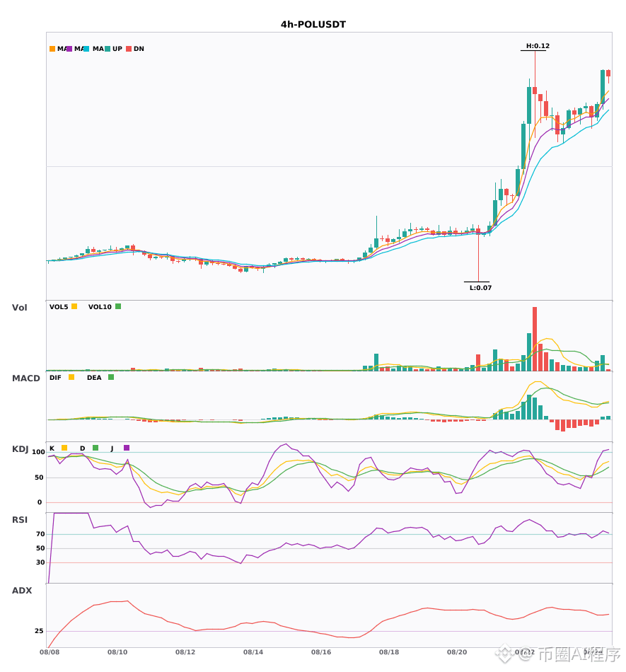Click the green DEA legend swatch

(x=111, y=377)
